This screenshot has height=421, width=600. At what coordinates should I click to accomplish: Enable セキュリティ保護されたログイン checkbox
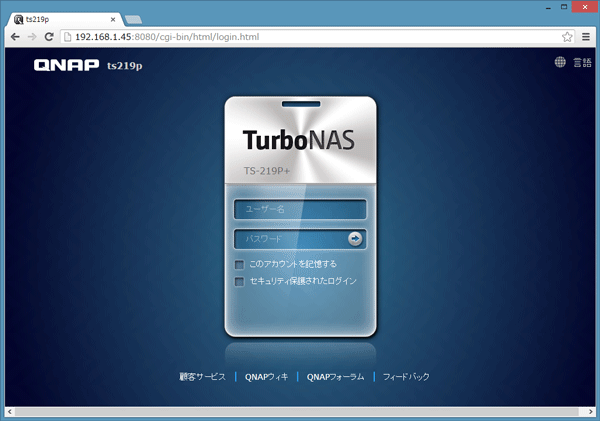click(x=239, y=282)
